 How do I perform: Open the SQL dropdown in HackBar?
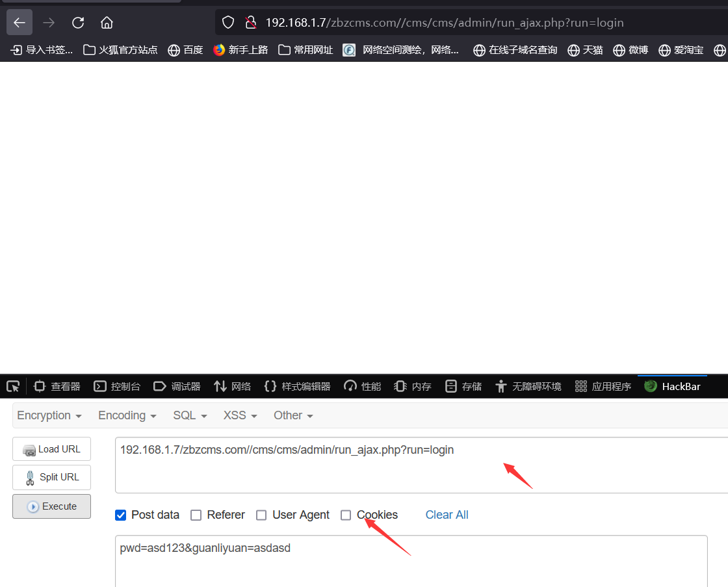[x=190, y=415]
